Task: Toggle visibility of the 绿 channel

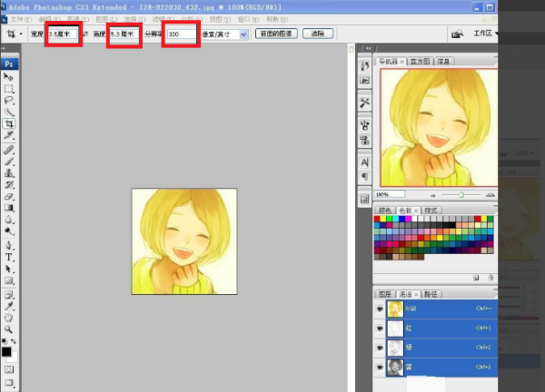Action: point(380,348)
